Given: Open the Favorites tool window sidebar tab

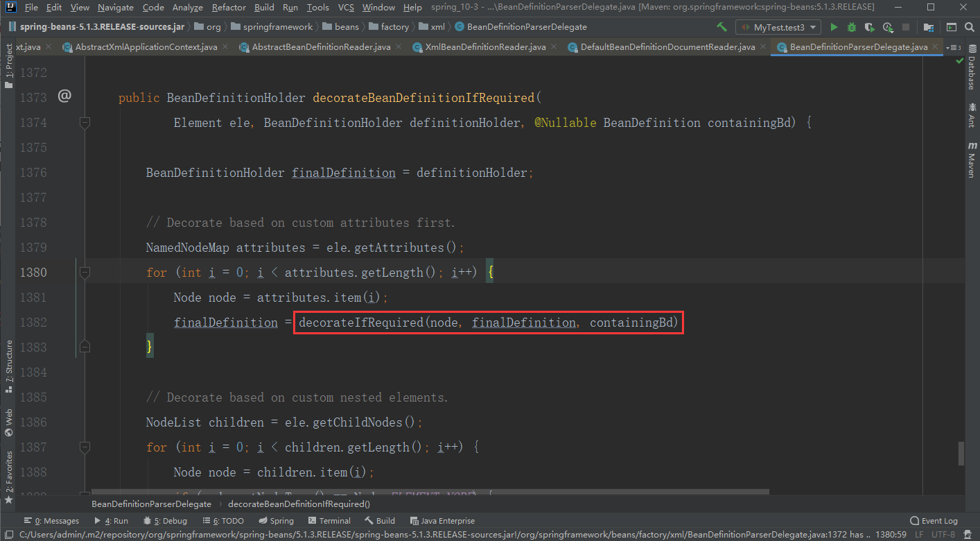Looking at the screenshot, I should 8,476.
